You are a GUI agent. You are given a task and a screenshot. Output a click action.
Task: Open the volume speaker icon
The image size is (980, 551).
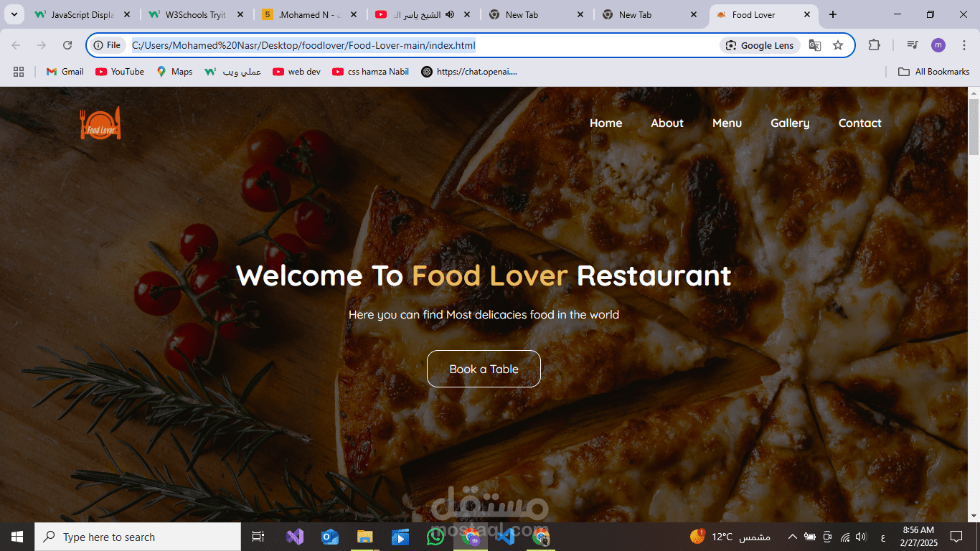(x=862, y=537)
